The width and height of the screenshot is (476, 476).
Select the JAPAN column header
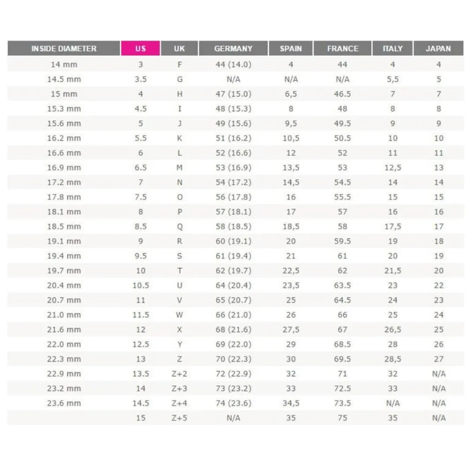click(439, 48)
